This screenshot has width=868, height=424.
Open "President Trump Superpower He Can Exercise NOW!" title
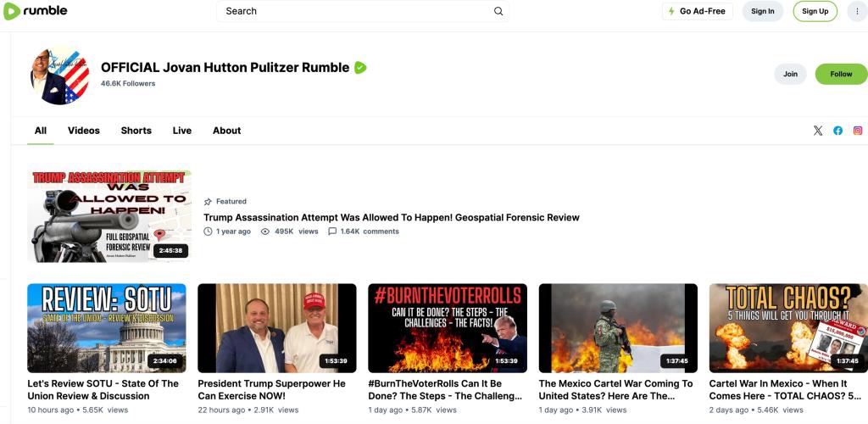click(x=272, y=390)
